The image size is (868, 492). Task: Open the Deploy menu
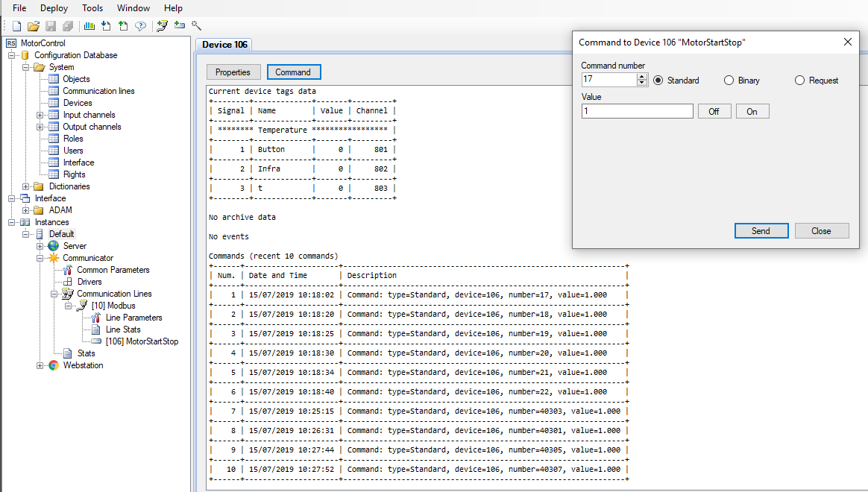click(54, 8)
